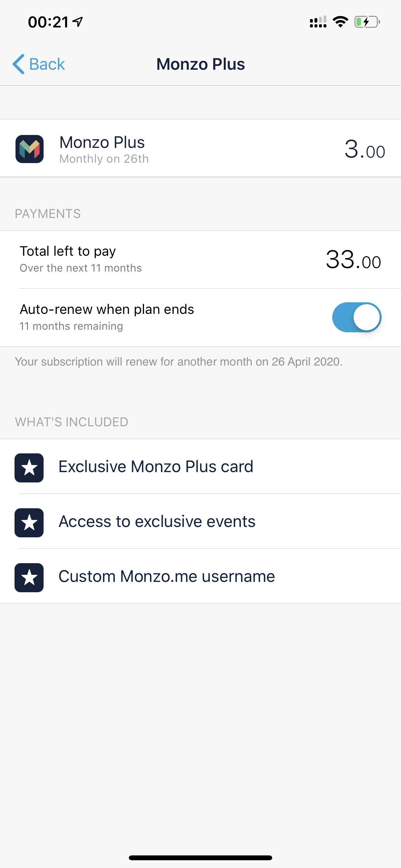Open the Exclusive Monzo Plus card item
Image resolution: width=401 pixels, height=868 pixels.
coord(156,467)
